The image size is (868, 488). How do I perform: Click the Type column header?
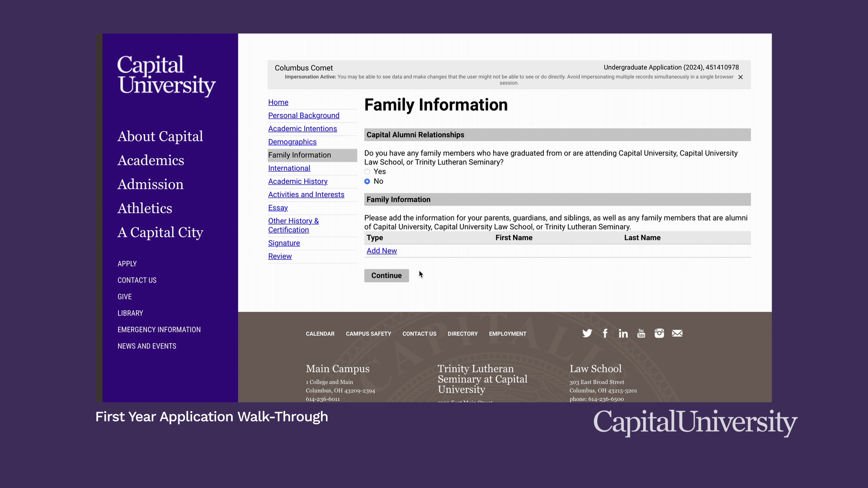(375, 238)
